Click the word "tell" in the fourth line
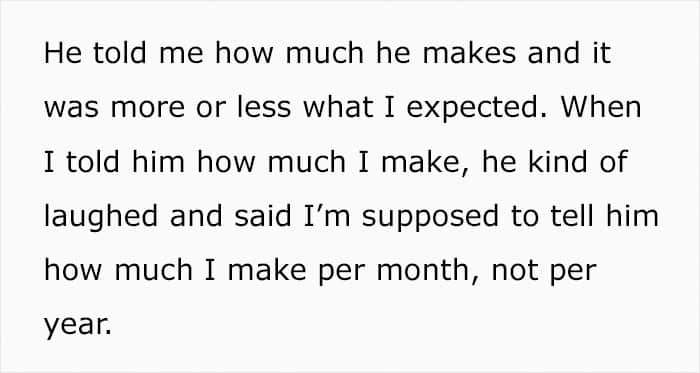The image size is (700, 373). [573, 216]
